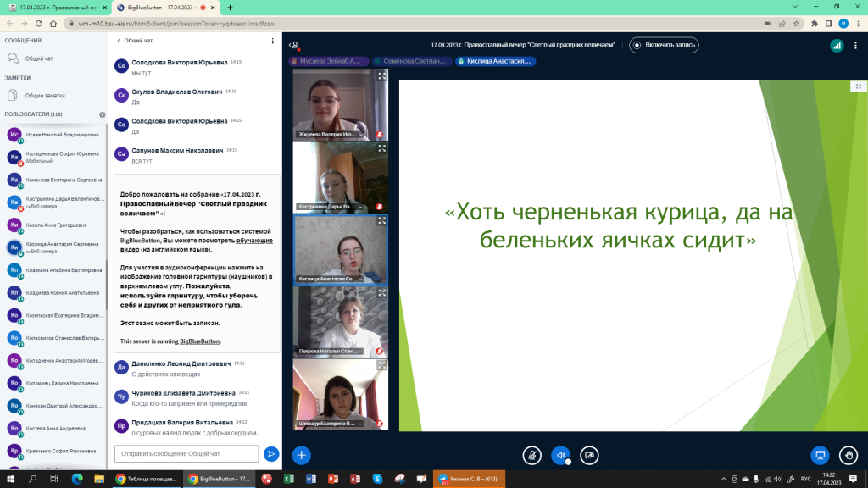Viewport: 868px width, 488px height.
Task: Open chat options three-dot menu
Action: tap(272, 41)
